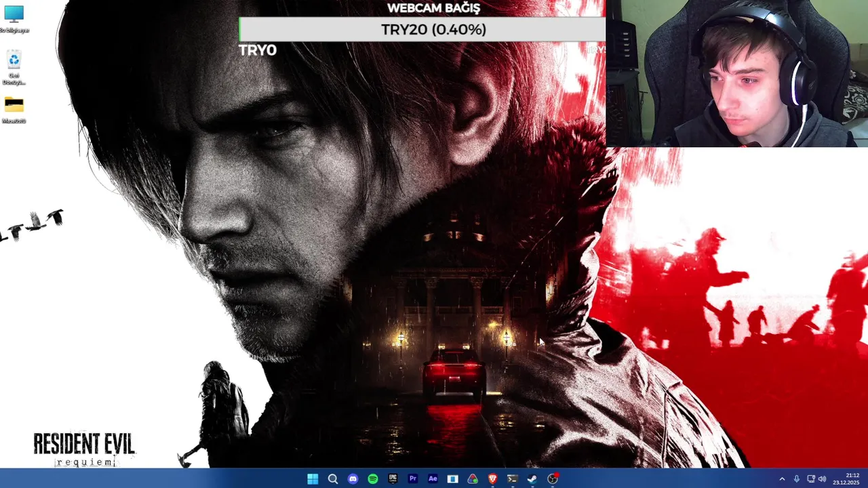Click the 'WEBCAM BAĞIŞ' title text

(433, 8)
